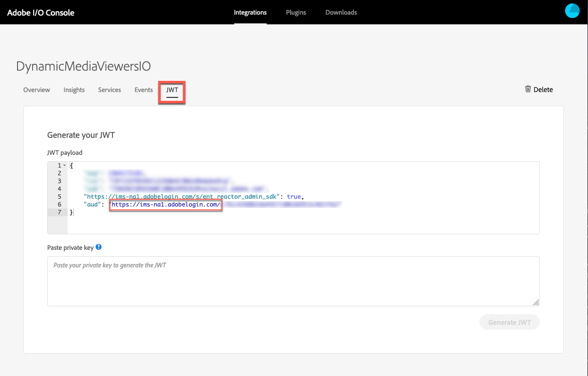Viewport: 588px width, 376px height.
Task: Open the private key help icon
Action: pyautogui.click(x=98, y=247)
